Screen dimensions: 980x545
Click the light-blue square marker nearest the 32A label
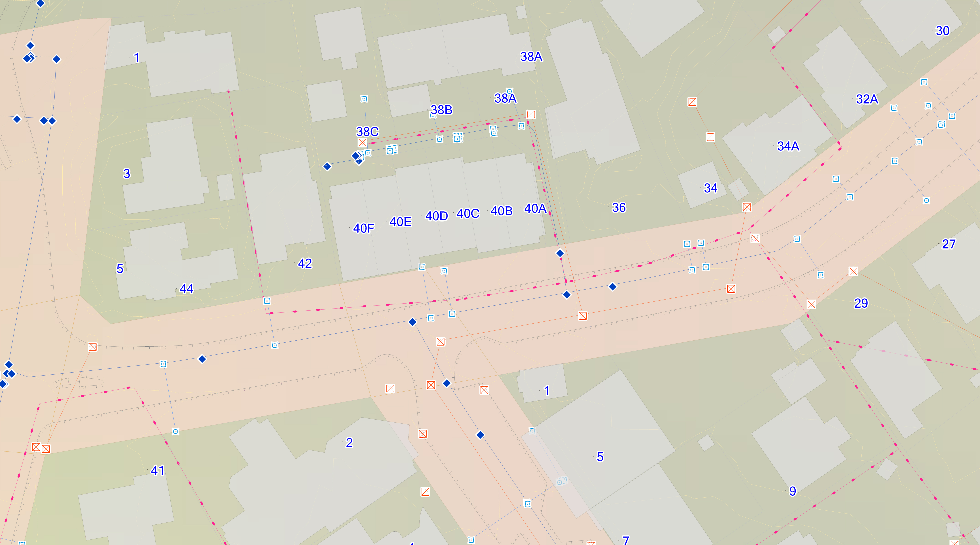coord(894,108)
